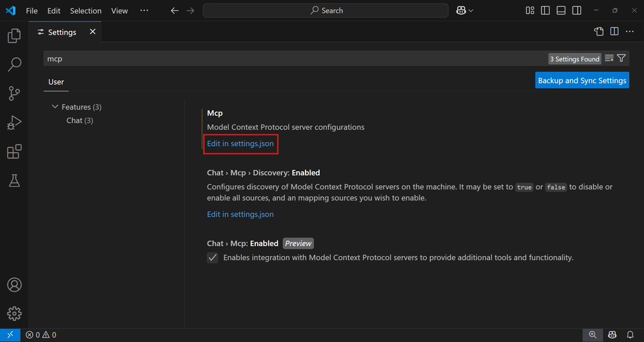Open the Source Control view
Viewport: 644px width, 342px height.
point(14,93)
